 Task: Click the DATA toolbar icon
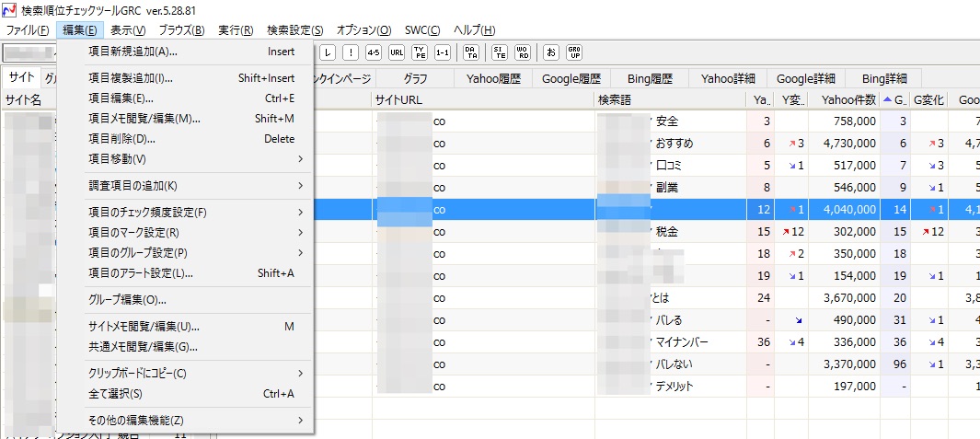[x=471, y=52]
